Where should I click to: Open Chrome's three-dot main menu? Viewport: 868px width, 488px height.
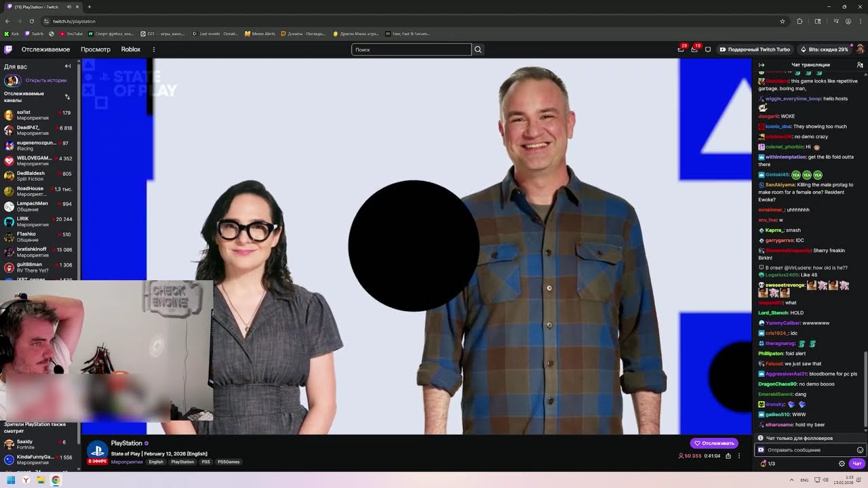[859, 21]
